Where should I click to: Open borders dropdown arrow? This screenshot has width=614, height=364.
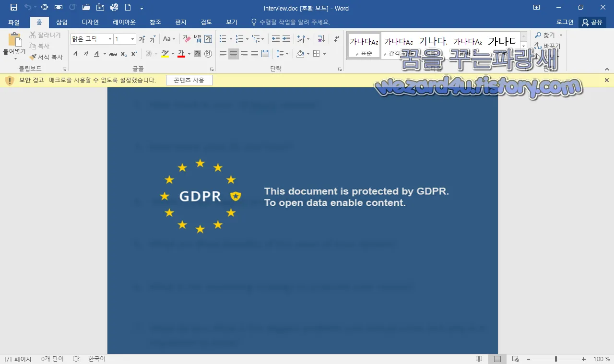[x=324, y=54]
